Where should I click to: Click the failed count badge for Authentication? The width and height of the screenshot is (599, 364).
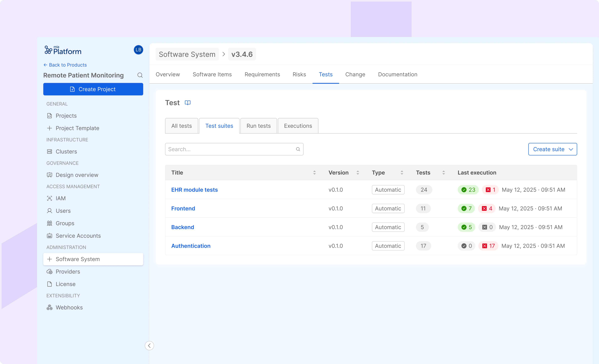(x=488, y=246)
